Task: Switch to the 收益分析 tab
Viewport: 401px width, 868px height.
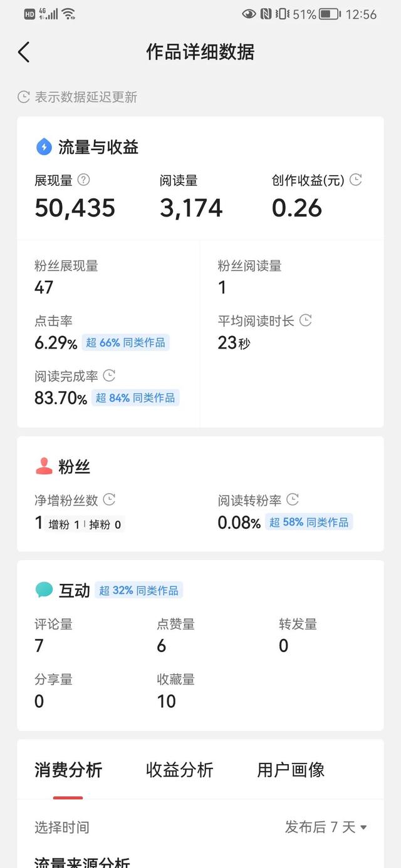Action: [x=179, y=770]
